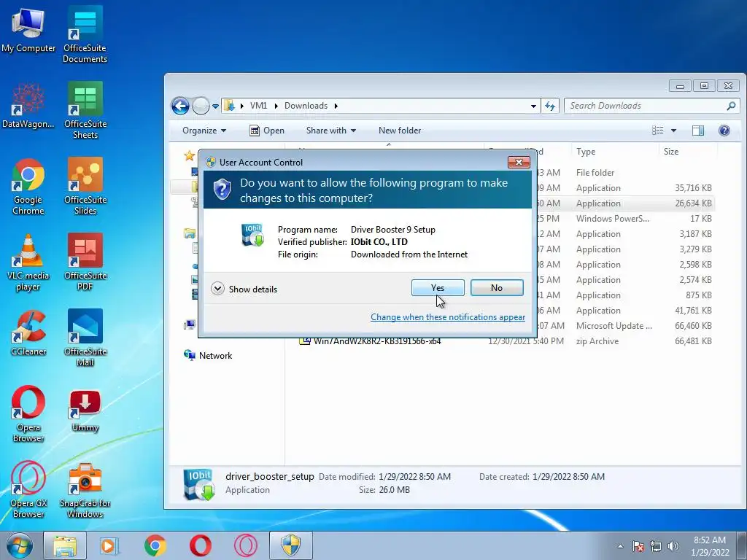Open recent pages dropdown arrow

[215, 106]
